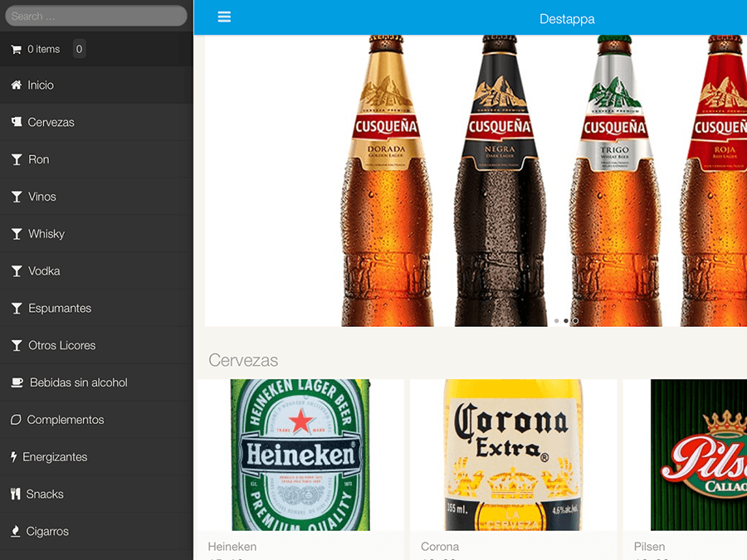Click the Corona product name
The height and width of the screenshot is (560, 747).
[440, 547]
